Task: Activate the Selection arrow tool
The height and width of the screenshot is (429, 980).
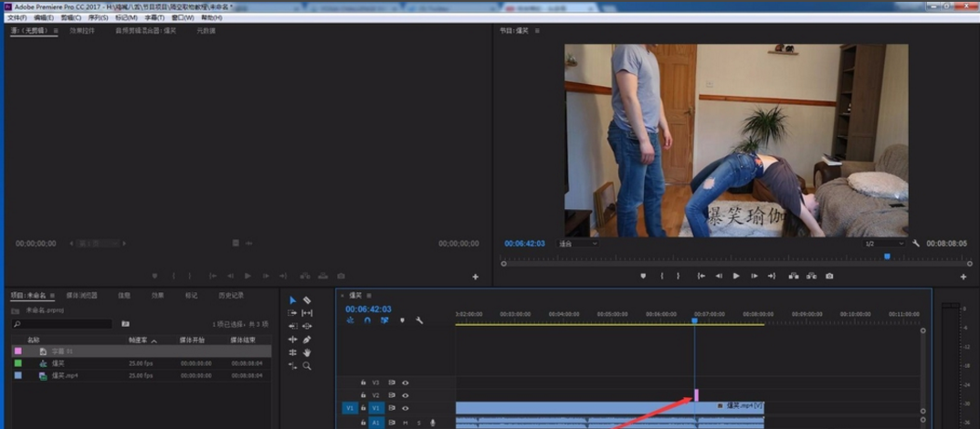Action: tap(292, 300)
